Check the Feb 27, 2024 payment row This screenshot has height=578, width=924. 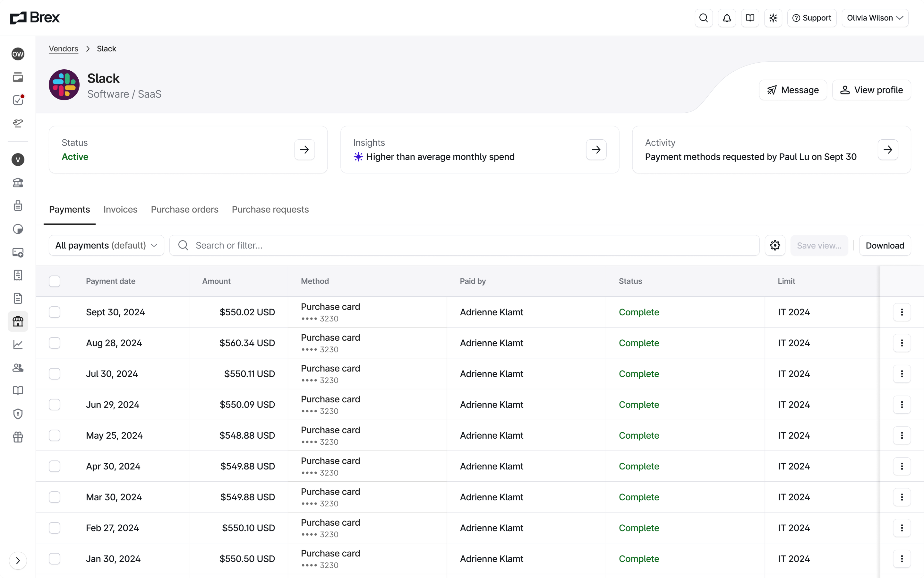(55, 528)
